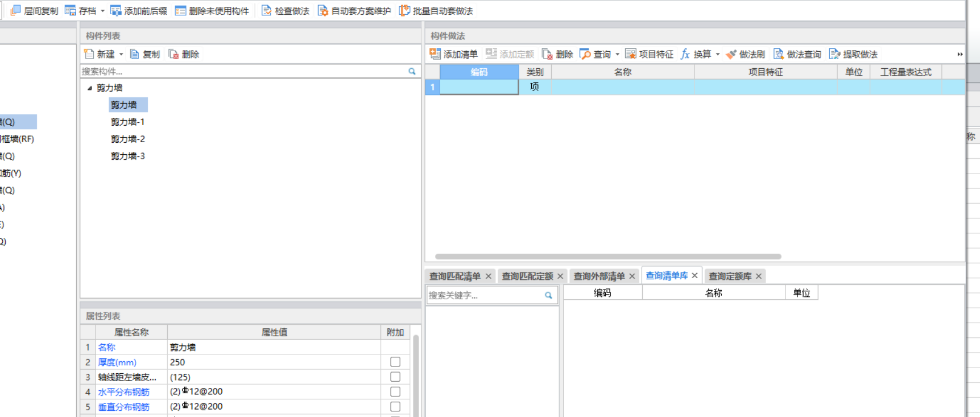Close the 查询外部清单 tab
Image resolution: width=980 pixels, height=417 pixels.
click(x=632, y=276)
